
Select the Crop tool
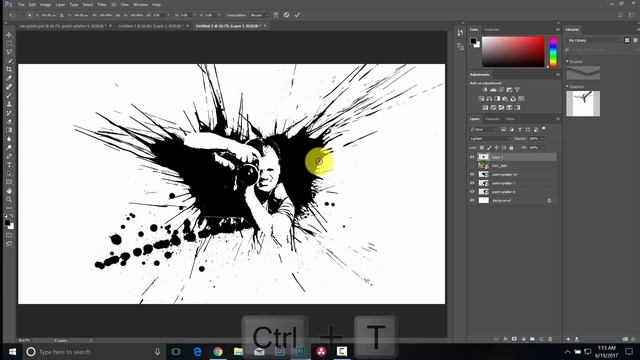[x=9, y=69]
